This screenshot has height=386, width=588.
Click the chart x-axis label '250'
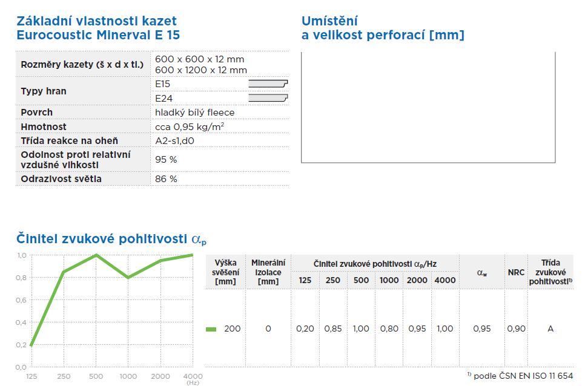(x=64, y=376)
